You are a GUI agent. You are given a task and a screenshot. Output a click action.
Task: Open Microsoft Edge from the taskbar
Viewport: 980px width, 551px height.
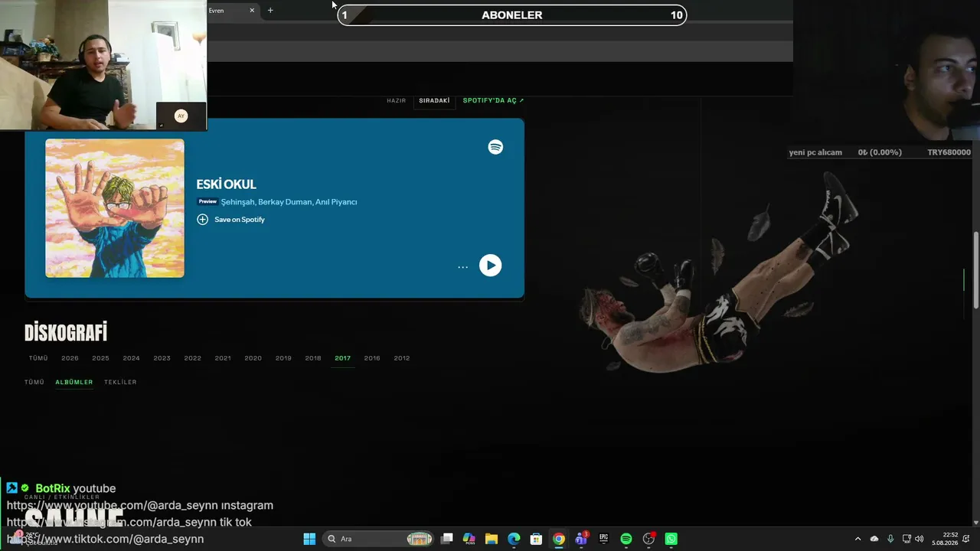coord(514,539)
